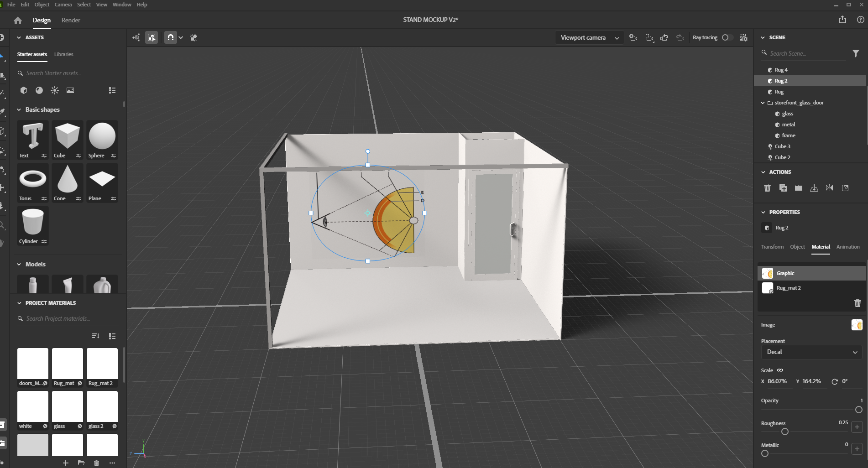
Task: Toggle the link between X and Y scale
Action: pyautogui.click(x=779, y=370)
